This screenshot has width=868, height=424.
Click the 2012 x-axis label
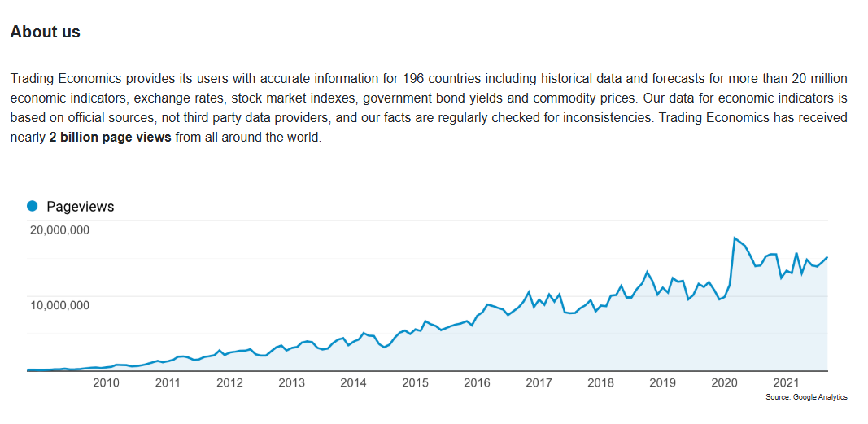point(229,382)
